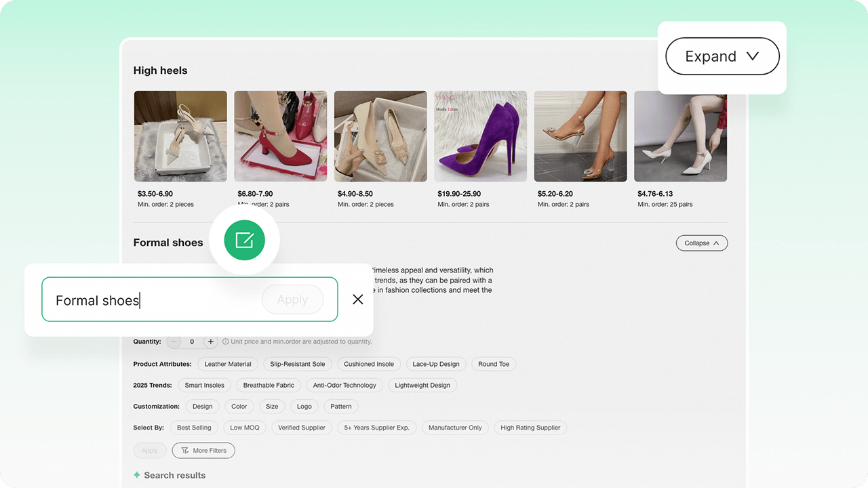Click the quantity minus button
868x488 pixels.
pos(174,342)
